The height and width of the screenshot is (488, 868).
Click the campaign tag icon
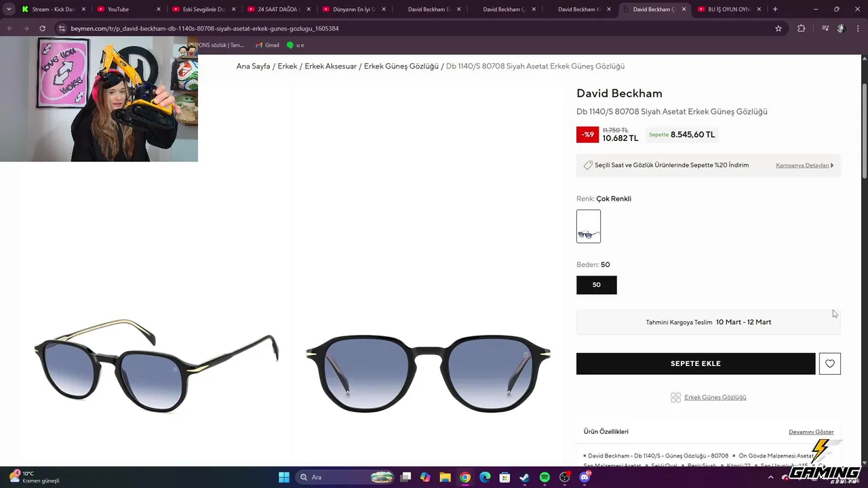click(x=588, y=165)
